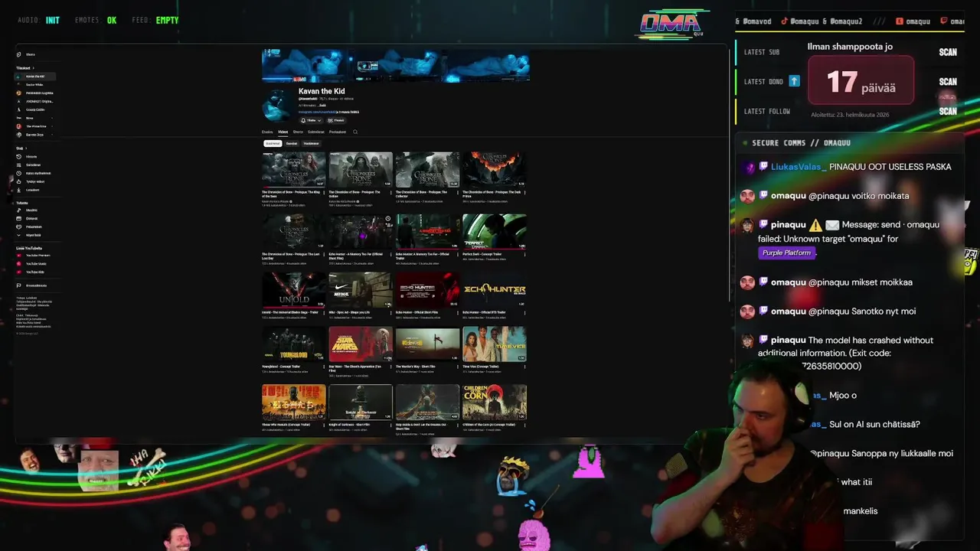Open The PrimeTime subscription
This screenshot has height=551, width=980.
[35, 126]
